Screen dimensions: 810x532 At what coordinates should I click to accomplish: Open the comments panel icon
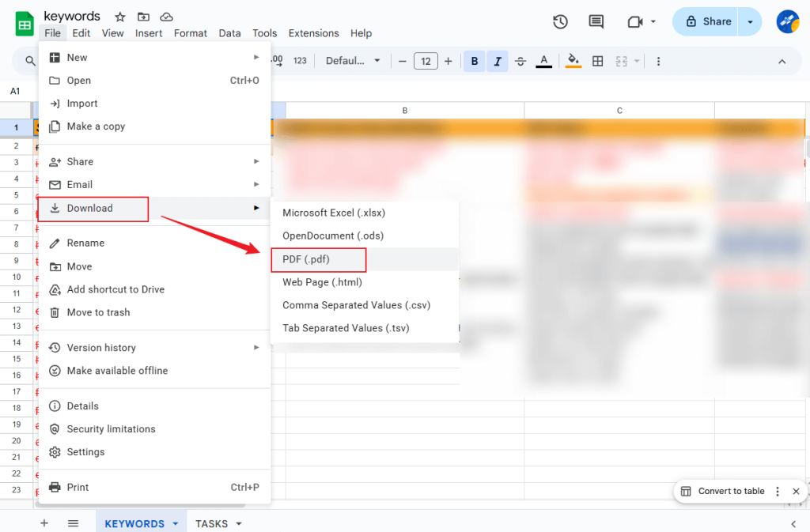[596, 22]
